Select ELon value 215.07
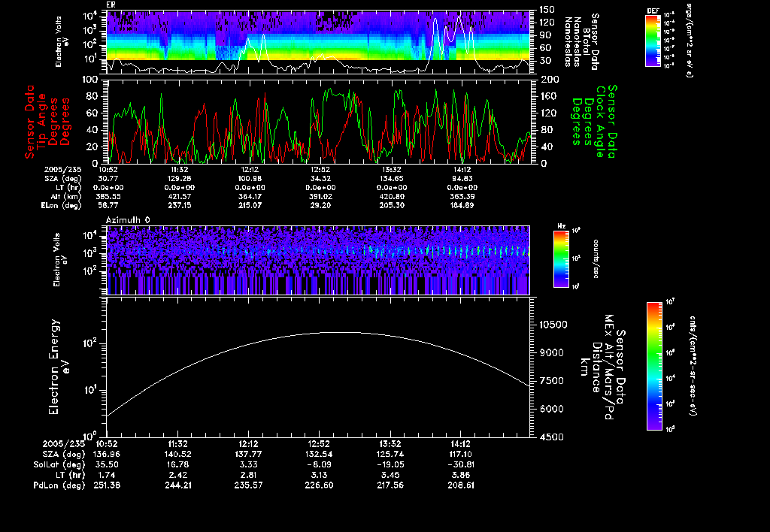The height and width of the screenshot is (532, 770). coord(250,205)
